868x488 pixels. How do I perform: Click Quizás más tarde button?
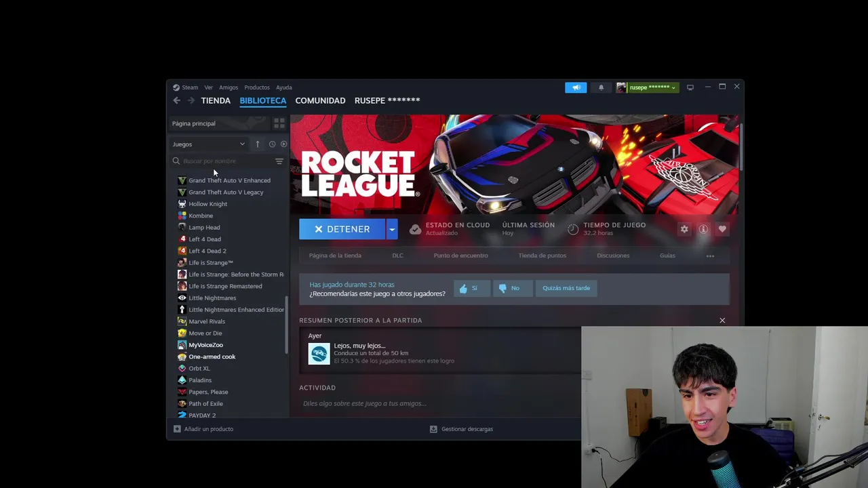[x=566, y=288]
